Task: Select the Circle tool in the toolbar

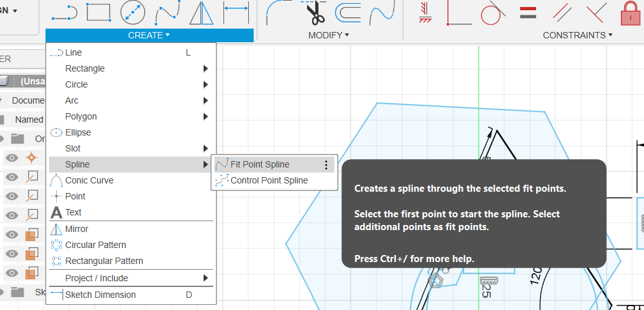Action: tap(133, 12)
